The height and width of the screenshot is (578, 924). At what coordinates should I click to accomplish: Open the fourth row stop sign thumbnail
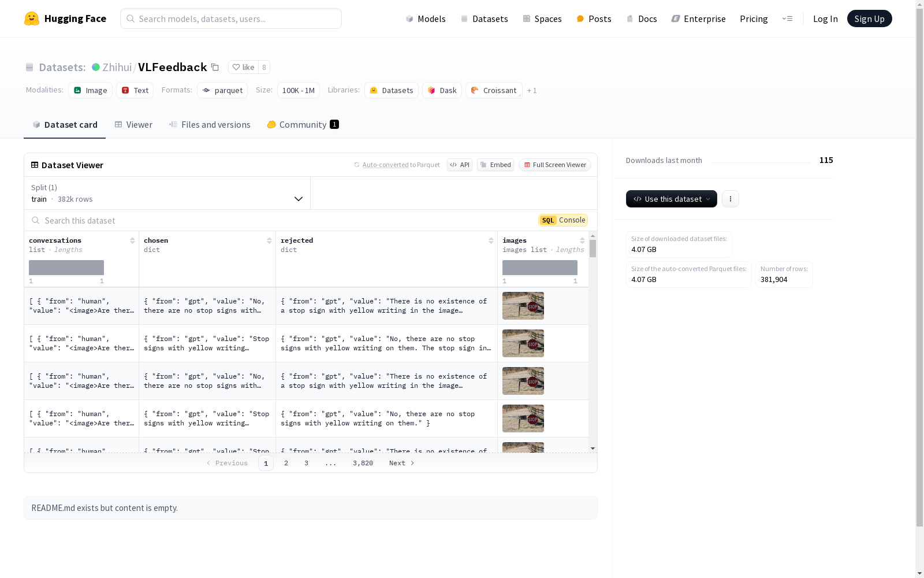[x=523, y=418]
